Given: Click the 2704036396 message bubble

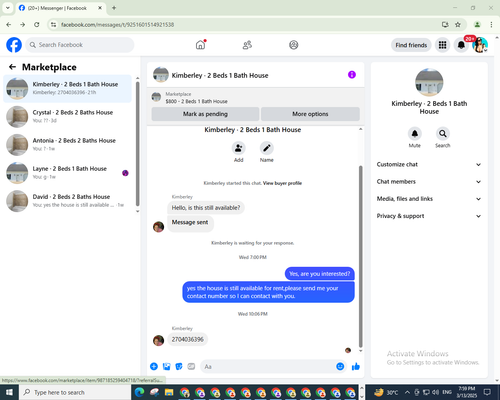Looking at the screenshot, I should point(188,339).
